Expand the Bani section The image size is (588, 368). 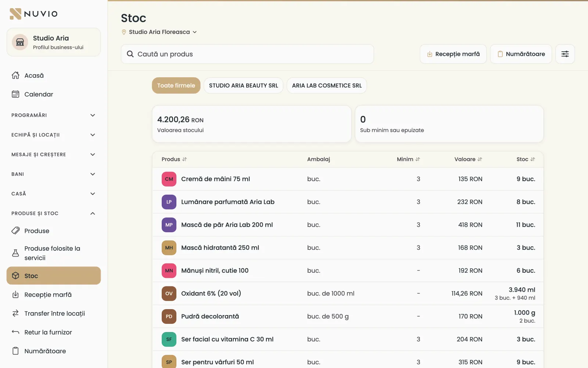click(x=54, y=174)
